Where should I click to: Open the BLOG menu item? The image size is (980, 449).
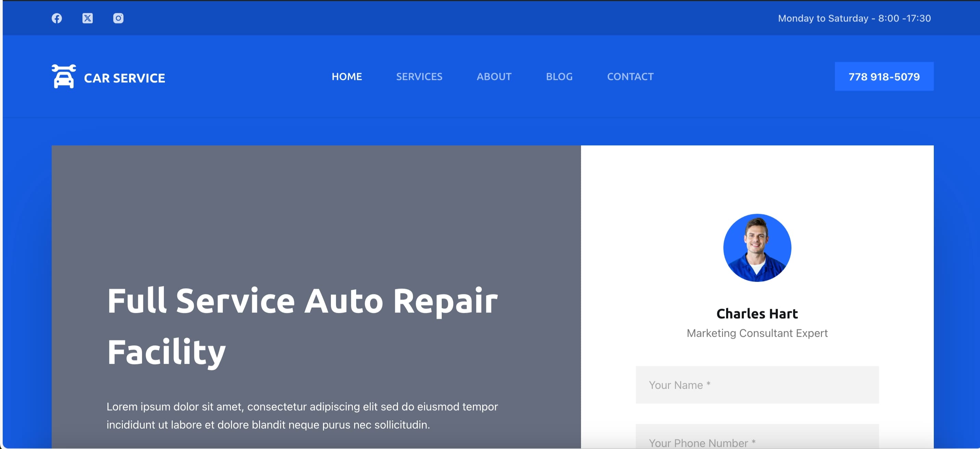559,76
